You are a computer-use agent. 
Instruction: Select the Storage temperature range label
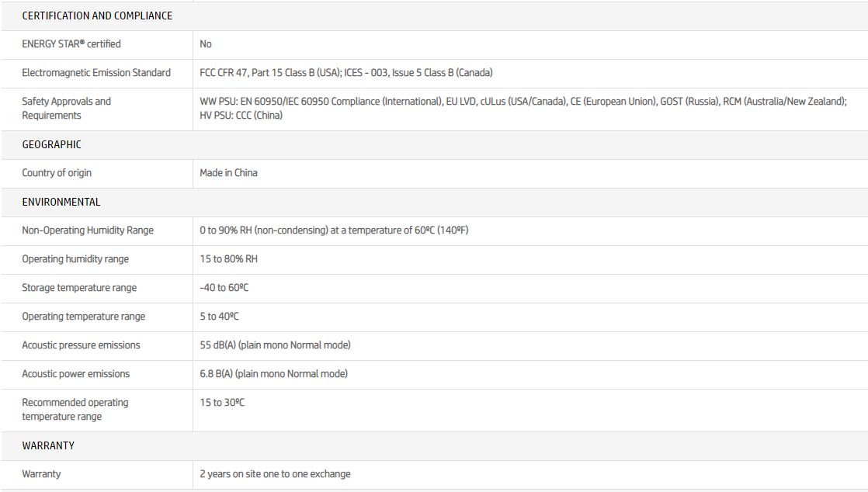pyautogui.click(x=79, y=288)
